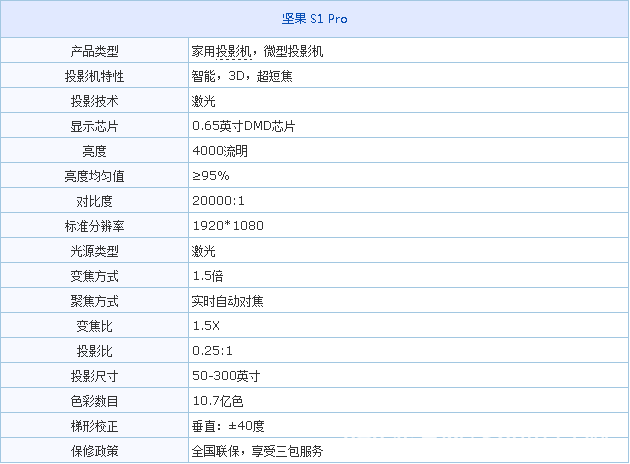
Task: Select the 标准分辨率 label cell
Action: pyautogui.click(x=94, y=225)
